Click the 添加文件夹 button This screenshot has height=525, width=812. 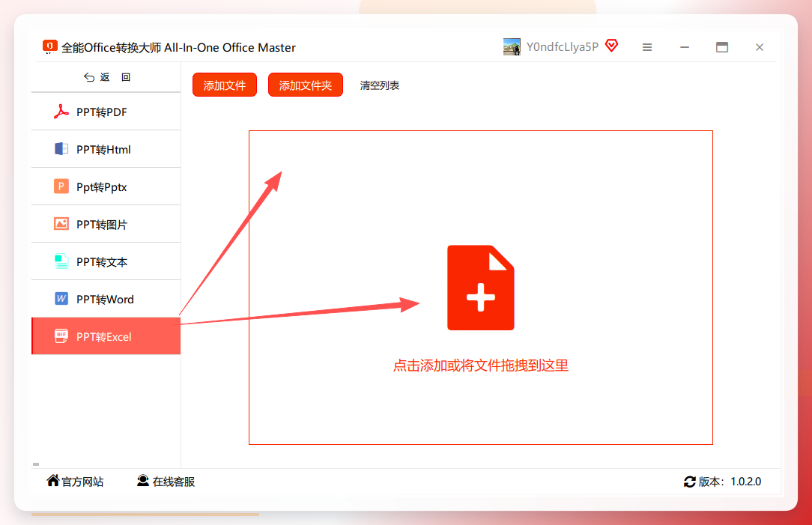306,85
